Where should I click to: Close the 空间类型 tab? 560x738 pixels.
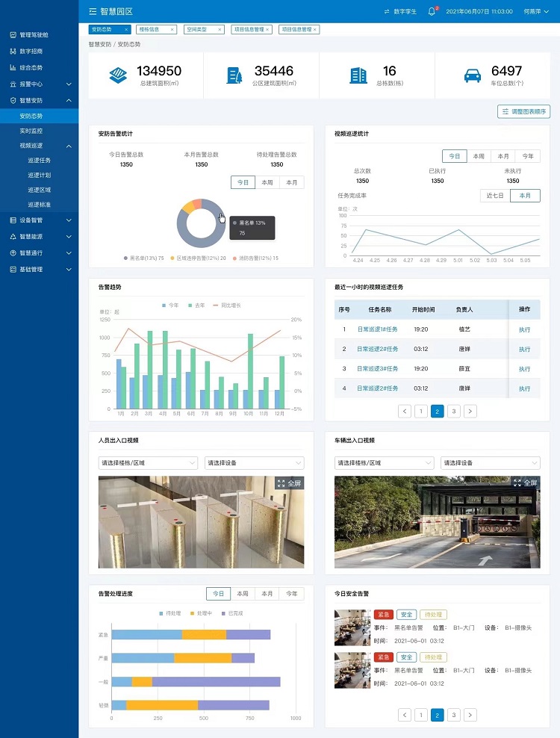pos(220,30)
